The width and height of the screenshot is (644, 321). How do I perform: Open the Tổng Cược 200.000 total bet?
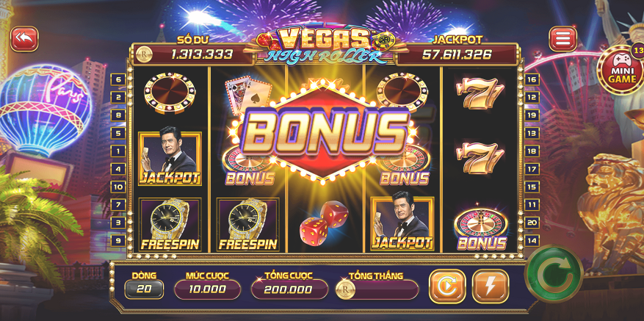[x=289, y=289]
